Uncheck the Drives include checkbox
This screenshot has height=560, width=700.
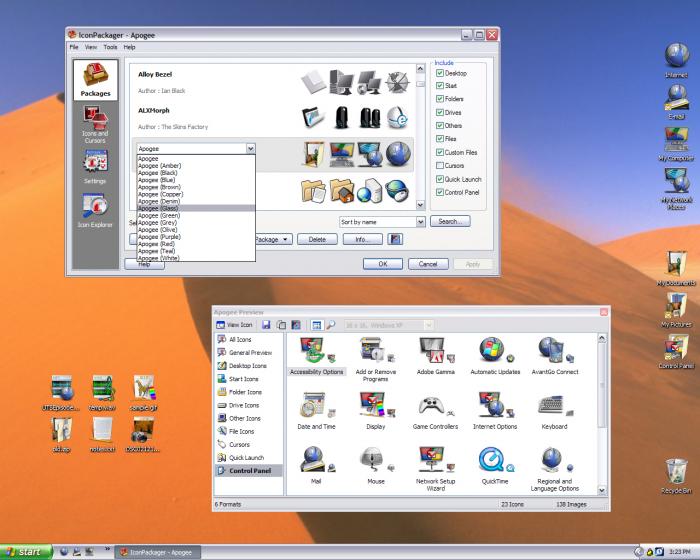coord(440,112)
